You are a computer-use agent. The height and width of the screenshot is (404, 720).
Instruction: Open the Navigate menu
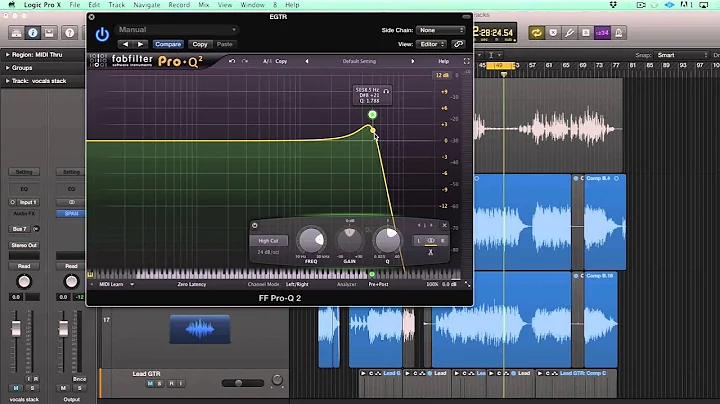146,5
